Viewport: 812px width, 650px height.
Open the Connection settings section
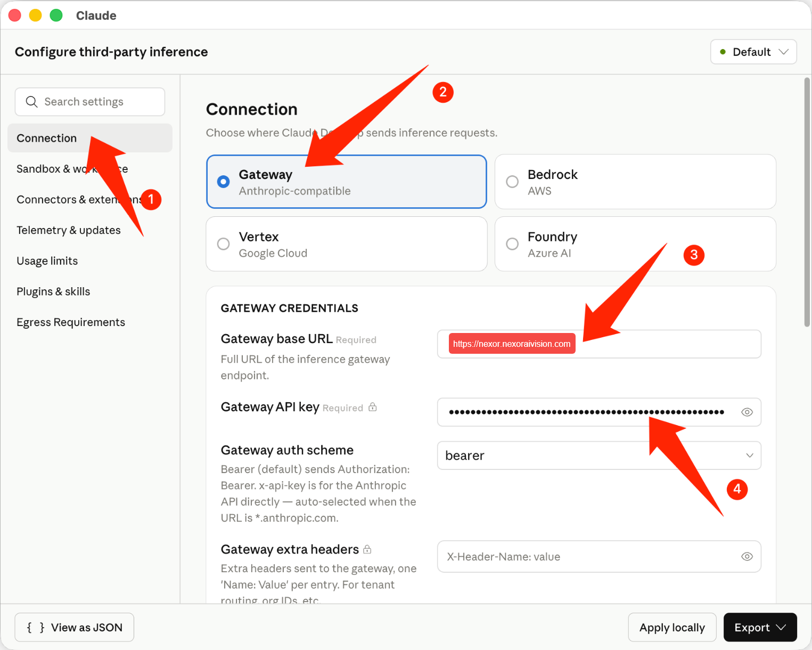pyautogui.click(x=90, y=138)
